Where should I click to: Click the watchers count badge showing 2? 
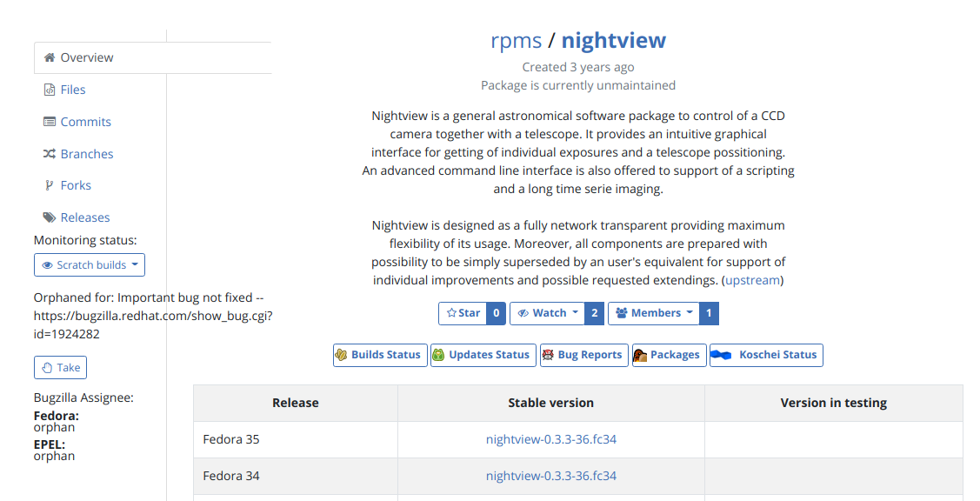(595, 313)
